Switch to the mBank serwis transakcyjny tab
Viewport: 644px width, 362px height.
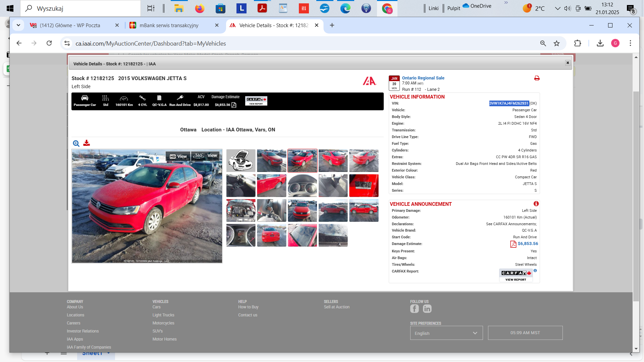[x=169, y=25]
